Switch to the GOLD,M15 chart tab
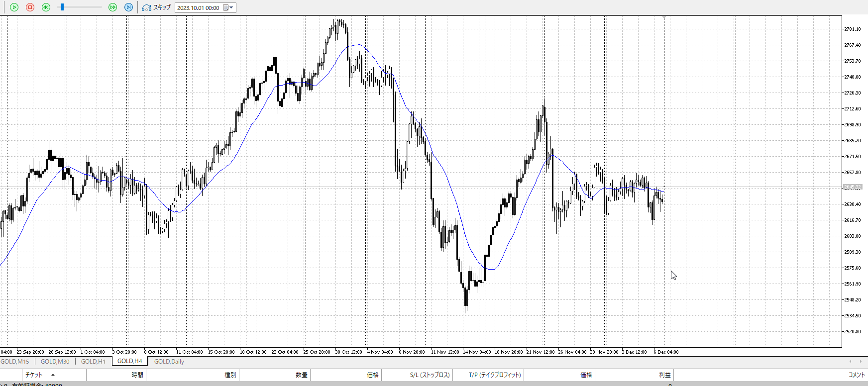 pos(15,362)
